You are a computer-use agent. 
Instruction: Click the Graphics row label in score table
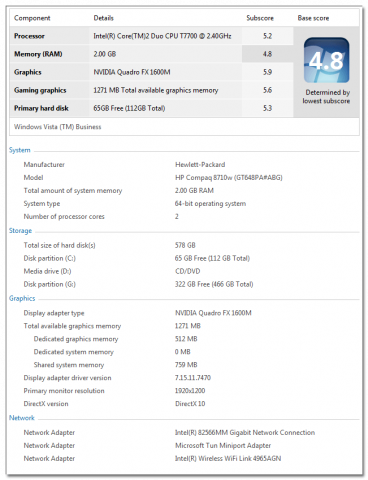point(28,72)
